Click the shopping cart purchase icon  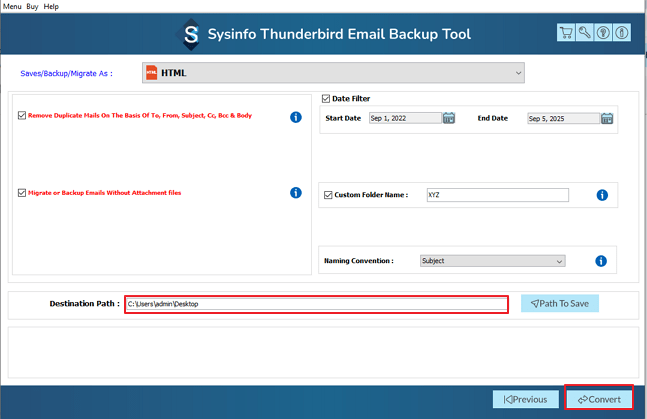click(567, 34)
